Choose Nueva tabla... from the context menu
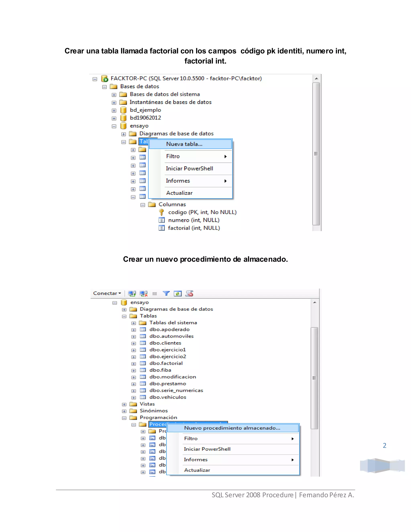The width and height of the screenshot is (411, 532). 184,144
